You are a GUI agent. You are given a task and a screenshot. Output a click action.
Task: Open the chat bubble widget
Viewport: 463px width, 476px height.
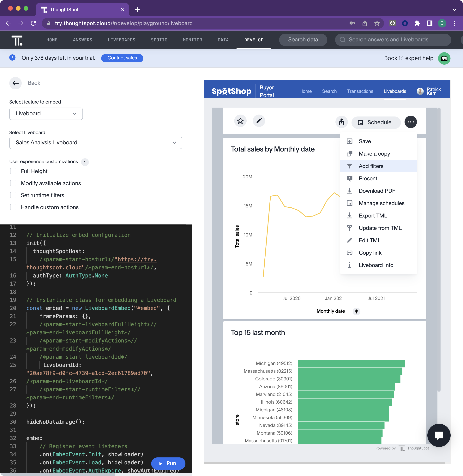pos(439,435)
